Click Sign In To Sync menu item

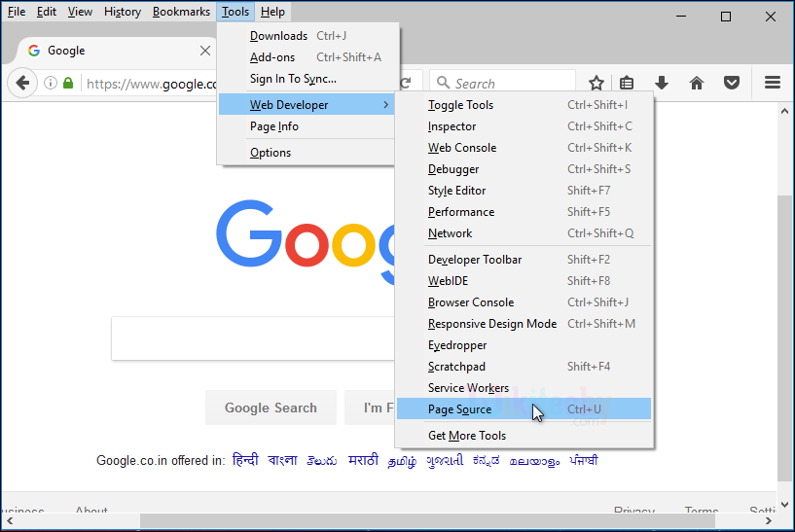293,79
